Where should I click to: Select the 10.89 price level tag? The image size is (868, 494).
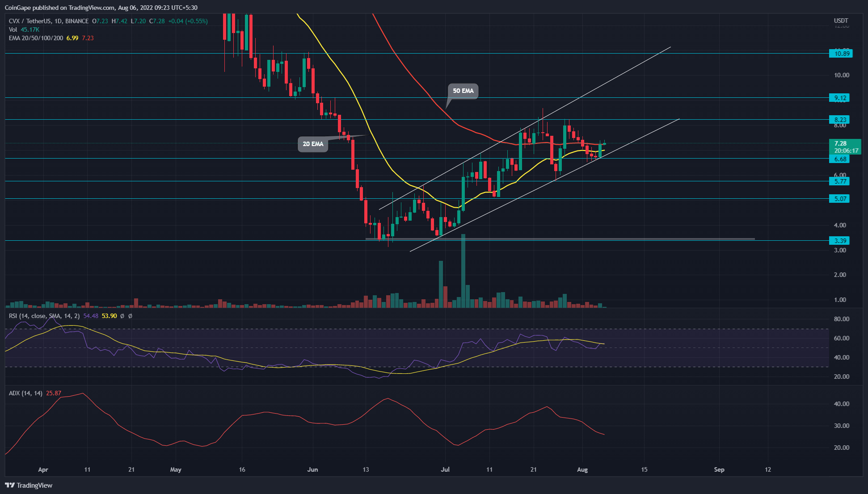840,54
